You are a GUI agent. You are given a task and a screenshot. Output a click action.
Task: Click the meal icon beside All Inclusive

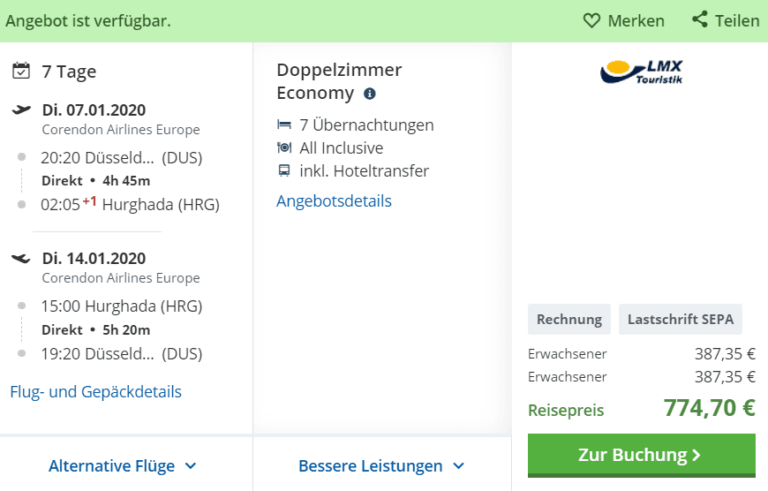284,147
